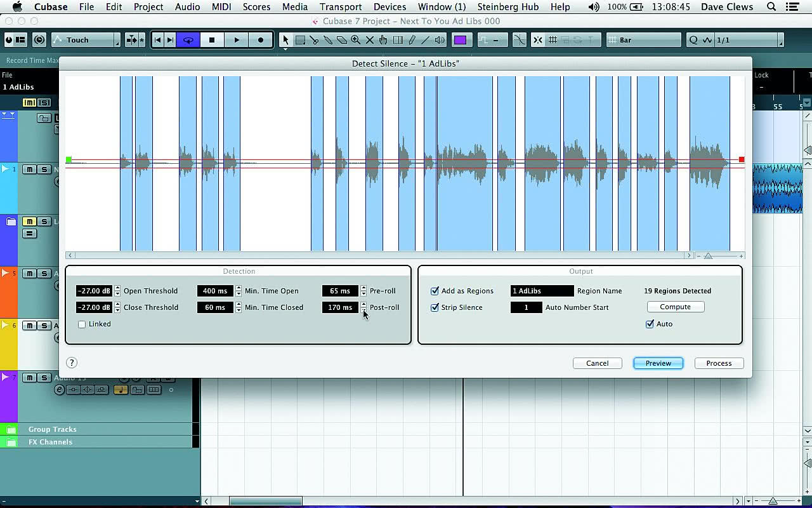The width and height of the screenshot is (812, 508).
Task: Click the Open Threshold value field
Action: [x=94, y=291]
